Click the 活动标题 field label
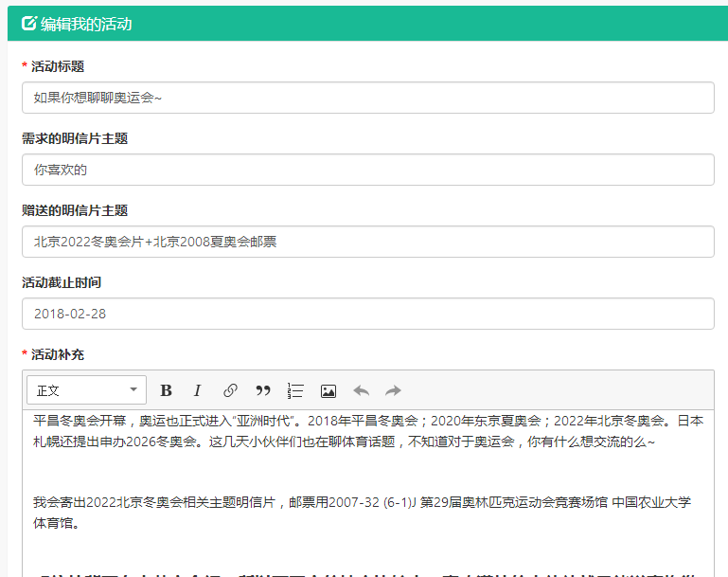This screenshot has height=577, width=728. point(58,66)
